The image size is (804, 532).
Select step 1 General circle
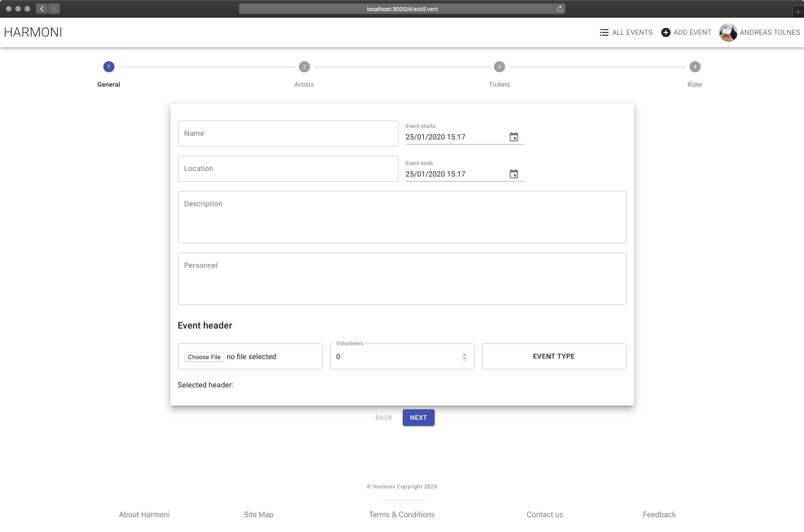tap(108, 67)
